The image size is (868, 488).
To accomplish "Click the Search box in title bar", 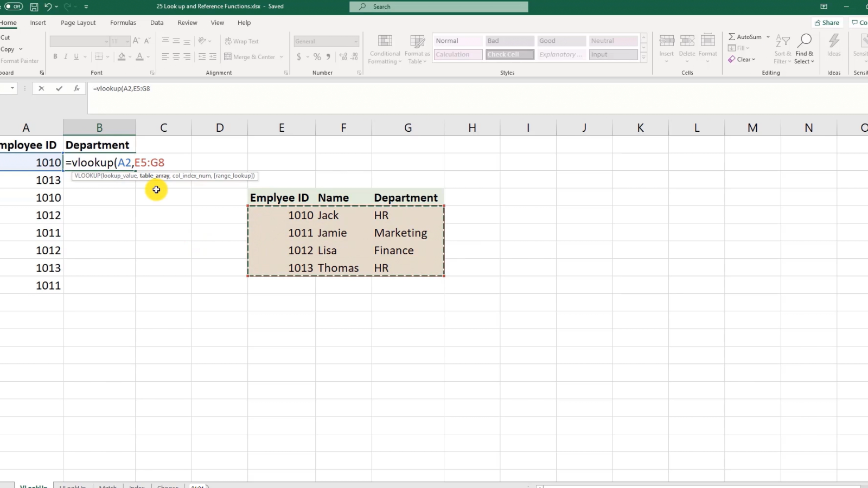I will [x=439, y=7].
